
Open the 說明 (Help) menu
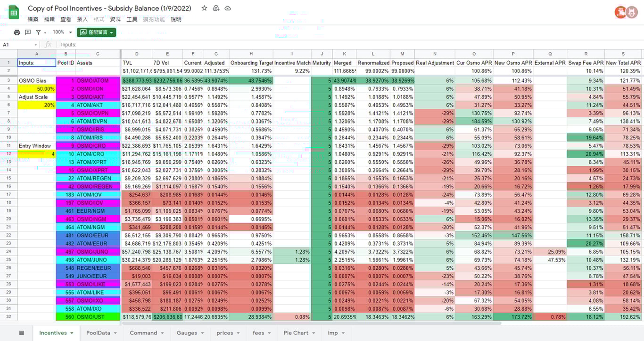[176, 19]
